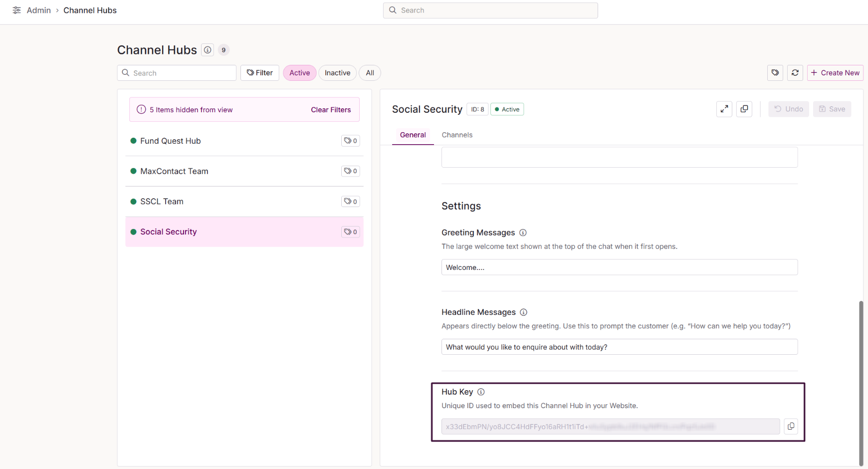
Task: Copy the Hub Key to clipboard
Action: pyautogui.click(x=791, y=426)
